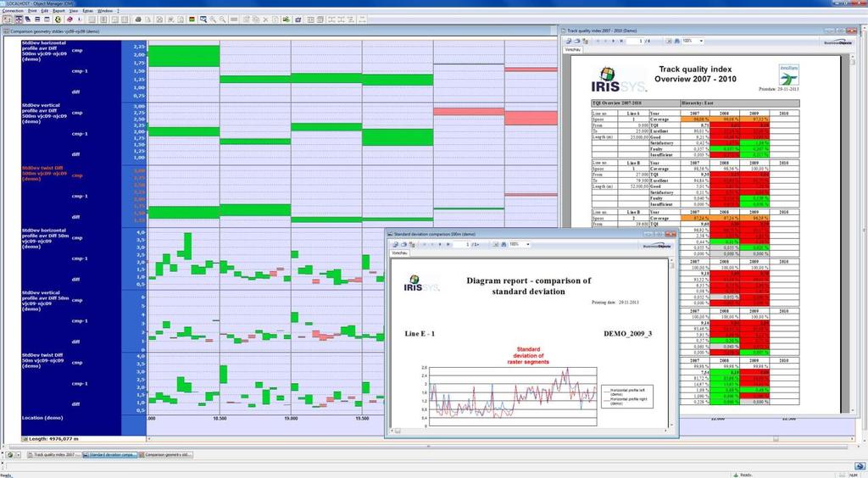Click search binoculars in Standard deviation comparison window
Viewport: 868px width, 478px height.
click(504, 245)
